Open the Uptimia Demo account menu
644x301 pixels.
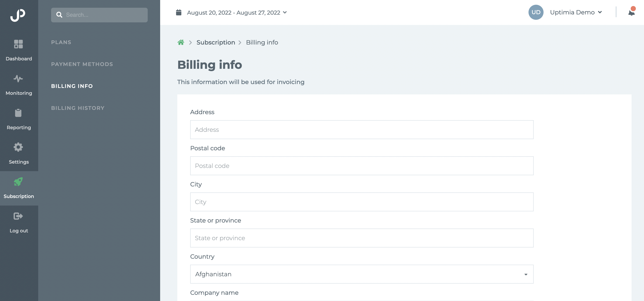[x=576, y=12]
